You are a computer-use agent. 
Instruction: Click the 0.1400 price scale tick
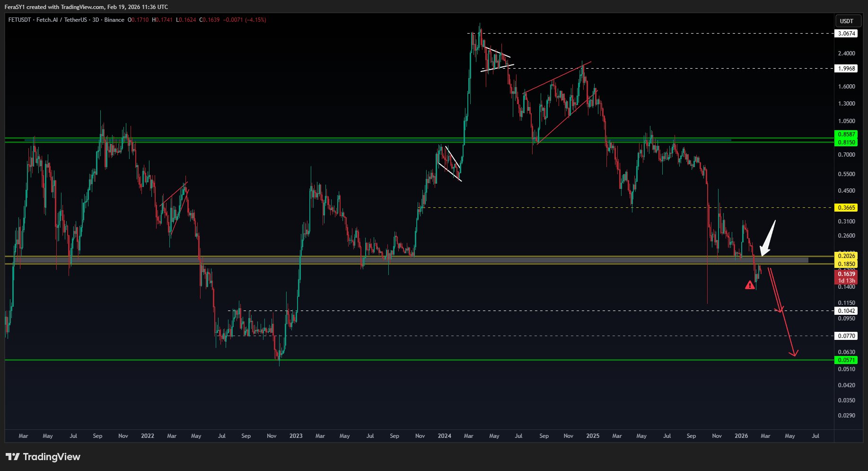[x=846, y=287]
